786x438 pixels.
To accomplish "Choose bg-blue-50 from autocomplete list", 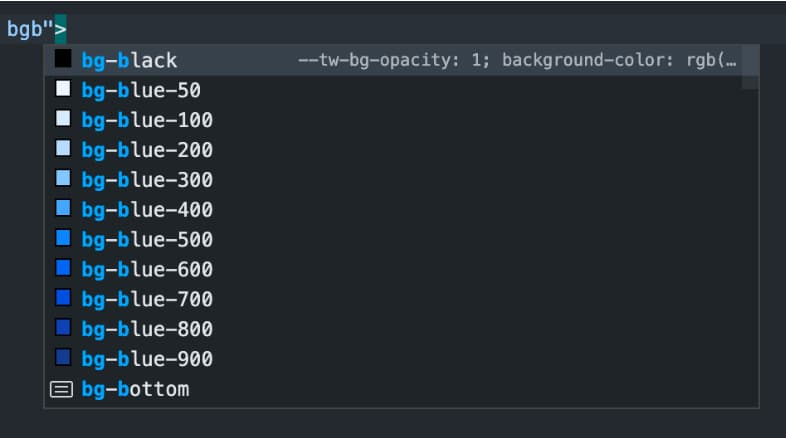I will coord(141,91).
